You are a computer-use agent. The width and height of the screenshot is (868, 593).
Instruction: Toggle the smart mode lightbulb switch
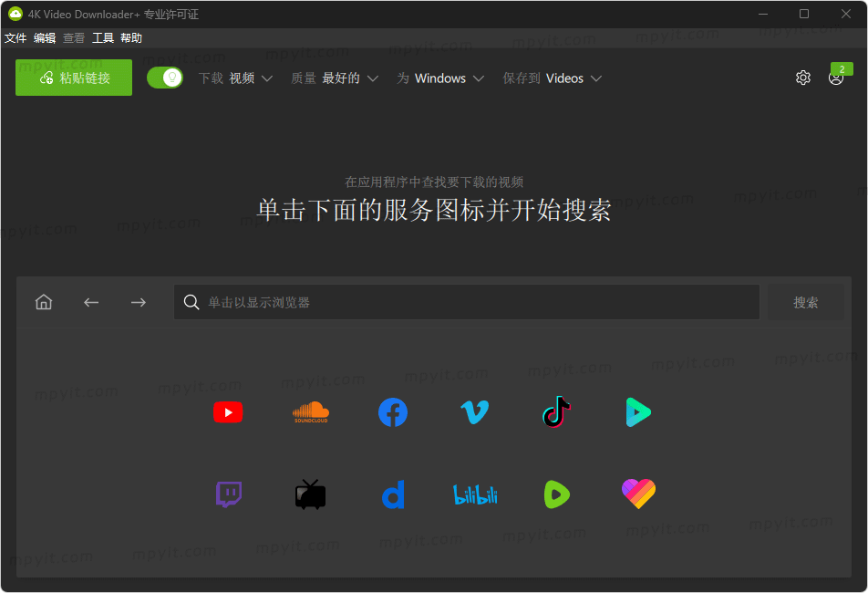coord(165,78)
